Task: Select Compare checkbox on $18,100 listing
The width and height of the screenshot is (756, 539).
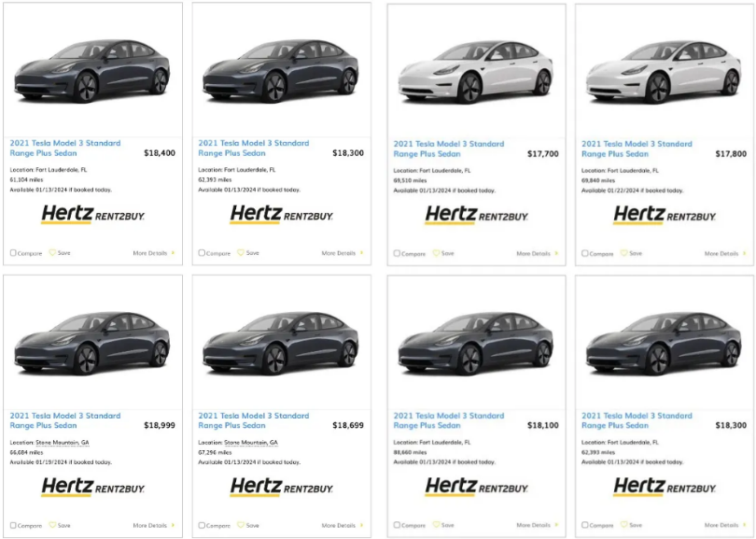Action: 397,525
